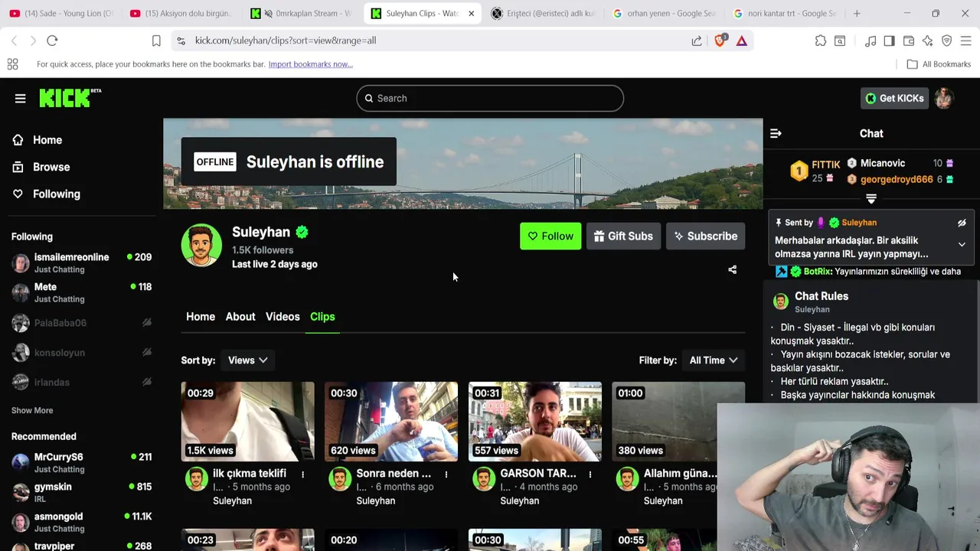Click the Subscribe button
980x551 pixels.
coord(705,236)
